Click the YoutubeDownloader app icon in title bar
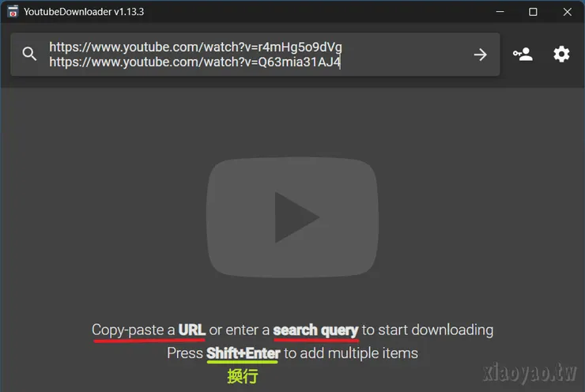This screenshot has width=585, height=392. [13, 12]
